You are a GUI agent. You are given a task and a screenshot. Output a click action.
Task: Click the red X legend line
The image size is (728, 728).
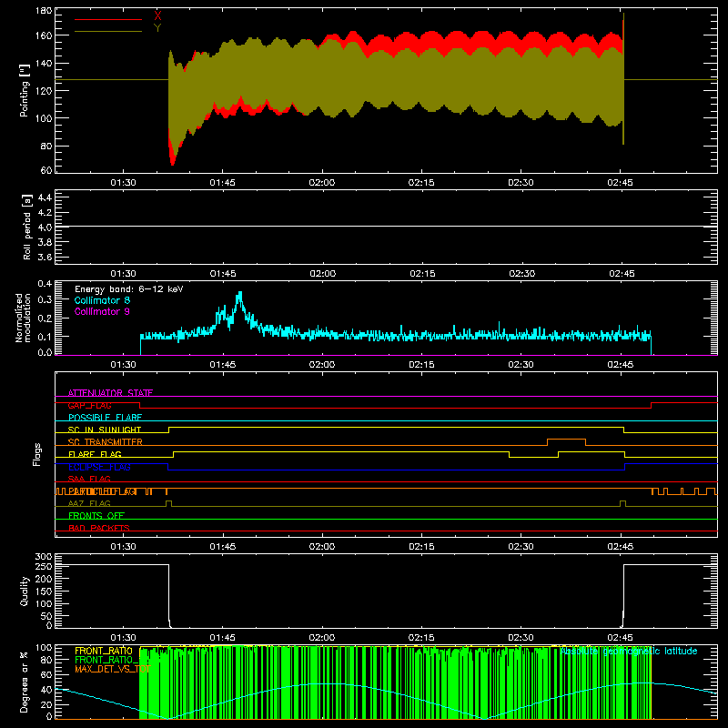pos(108,19)
